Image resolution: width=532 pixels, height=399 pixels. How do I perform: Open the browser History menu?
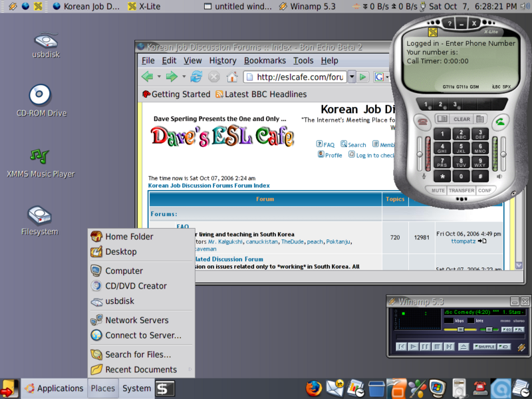click(x=223, y=61)
